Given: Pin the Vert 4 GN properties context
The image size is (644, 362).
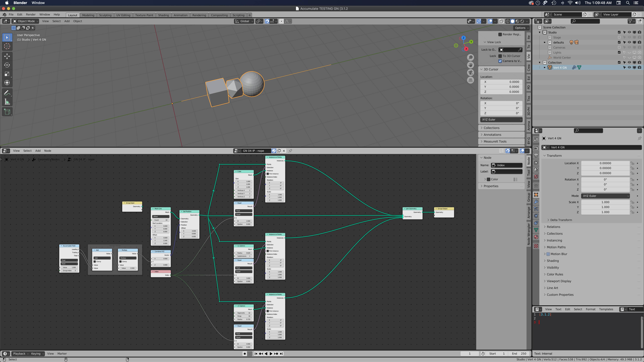Looking at the screenshot, I should [x=639, y=138].
